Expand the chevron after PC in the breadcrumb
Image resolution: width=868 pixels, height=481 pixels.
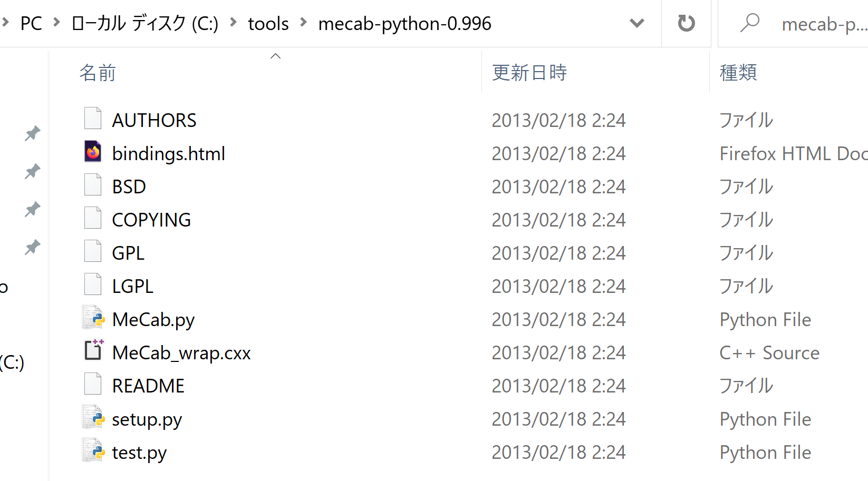56,23
